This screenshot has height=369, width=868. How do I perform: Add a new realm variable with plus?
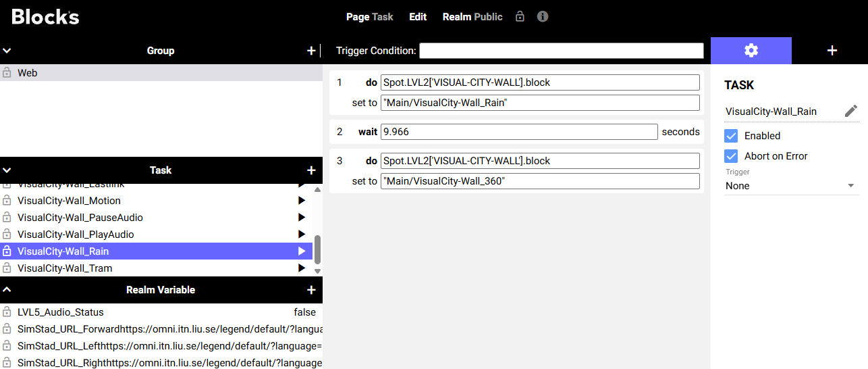pyautogui.click(x=311, y=290)
